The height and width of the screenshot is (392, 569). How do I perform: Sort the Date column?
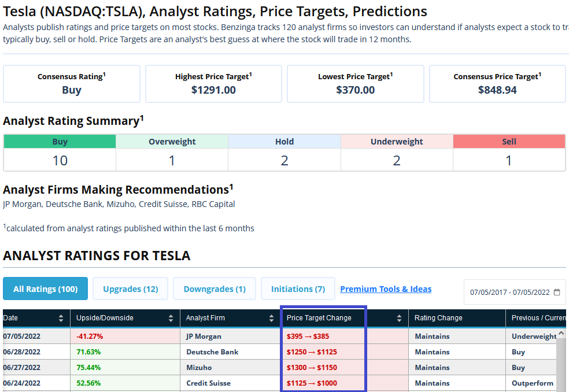[62, 317]
